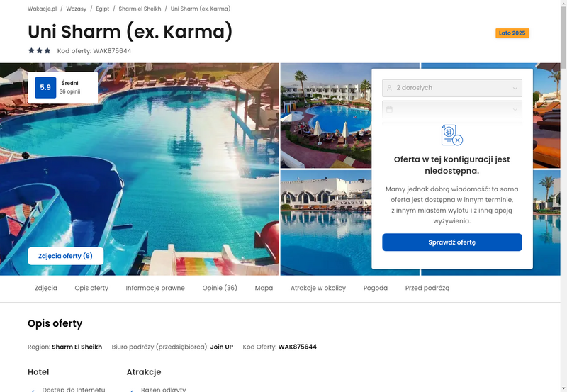The width and height of the screenshot is (567, 392).
Task: Open the date selection dropdown
Action: click(x=452, y=109)
